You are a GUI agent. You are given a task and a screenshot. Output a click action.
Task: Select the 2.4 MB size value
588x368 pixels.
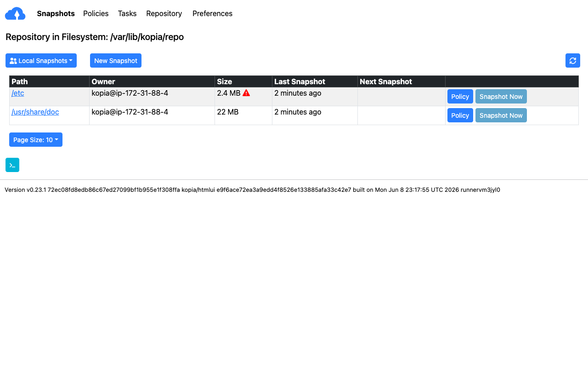coord(229,93)
